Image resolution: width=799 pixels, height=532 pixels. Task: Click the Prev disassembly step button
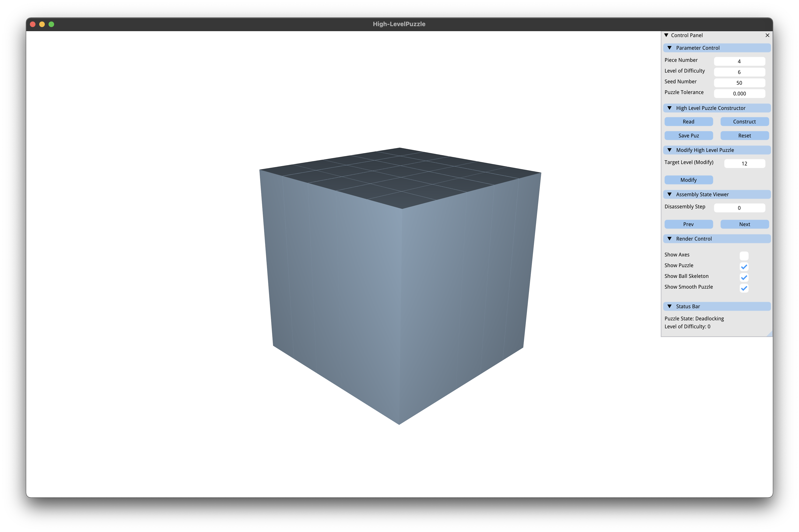click(688, 224)
